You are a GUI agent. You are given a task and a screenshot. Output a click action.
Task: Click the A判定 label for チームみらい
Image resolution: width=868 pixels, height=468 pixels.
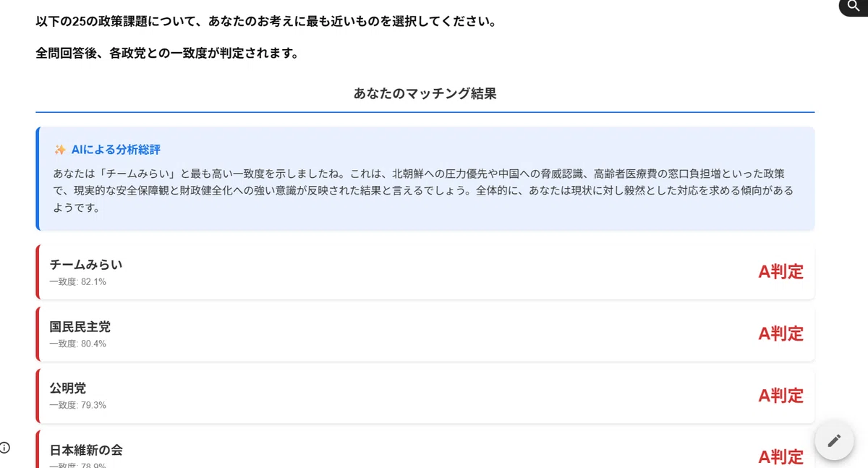[780, 272]
